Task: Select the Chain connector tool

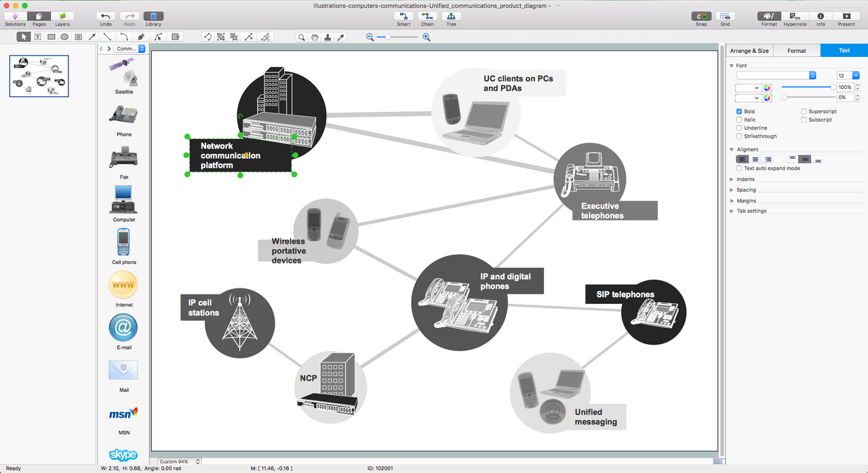Action: [x=427, y=16]
